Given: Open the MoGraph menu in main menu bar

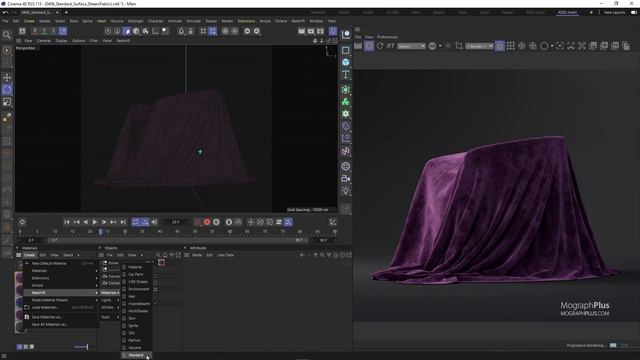Looking at the screenshot, I should click(x=136, y=21).
